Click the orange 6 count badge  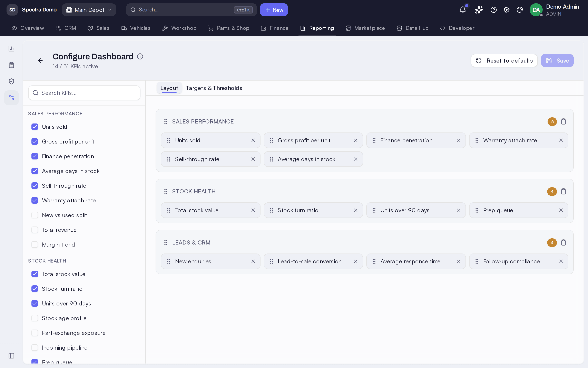coord(552,121)
